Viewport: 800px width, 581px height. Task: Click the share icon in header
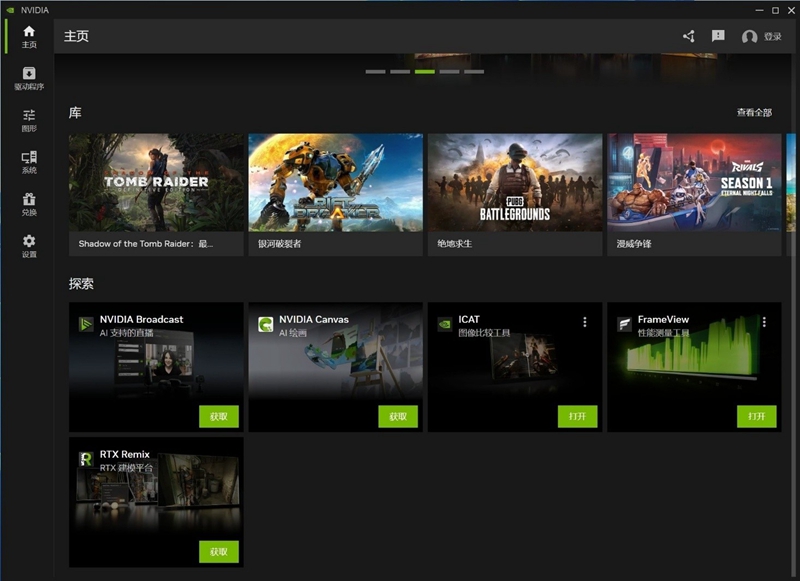tap(689, 36)
